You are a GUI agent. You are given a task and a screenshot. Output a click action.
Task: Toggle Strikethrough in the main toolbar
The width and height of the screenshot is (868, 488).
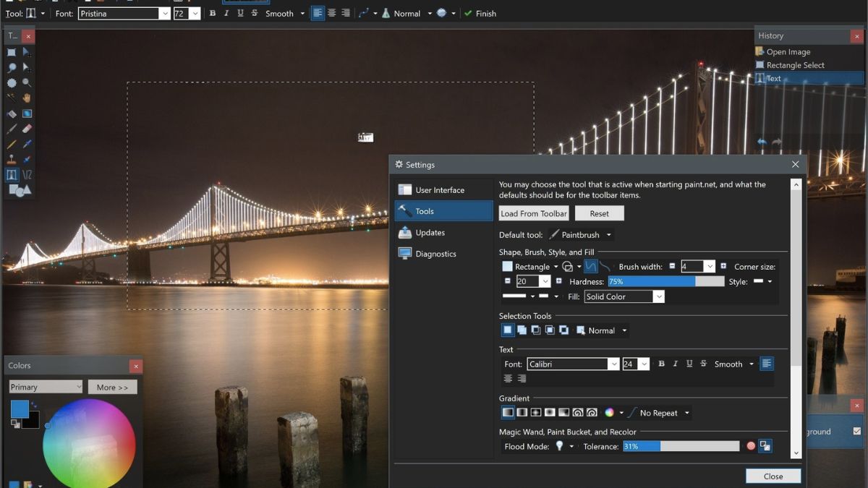[x=255, y=13]
